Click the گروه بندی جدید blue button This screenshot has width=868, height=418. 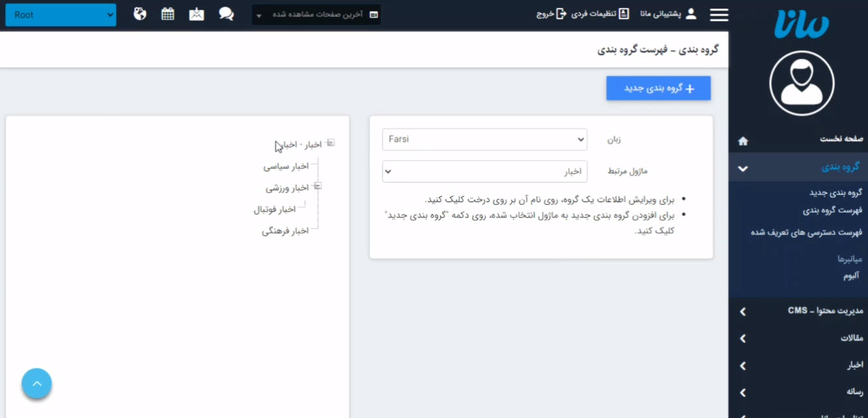click(x=658, y=87)
